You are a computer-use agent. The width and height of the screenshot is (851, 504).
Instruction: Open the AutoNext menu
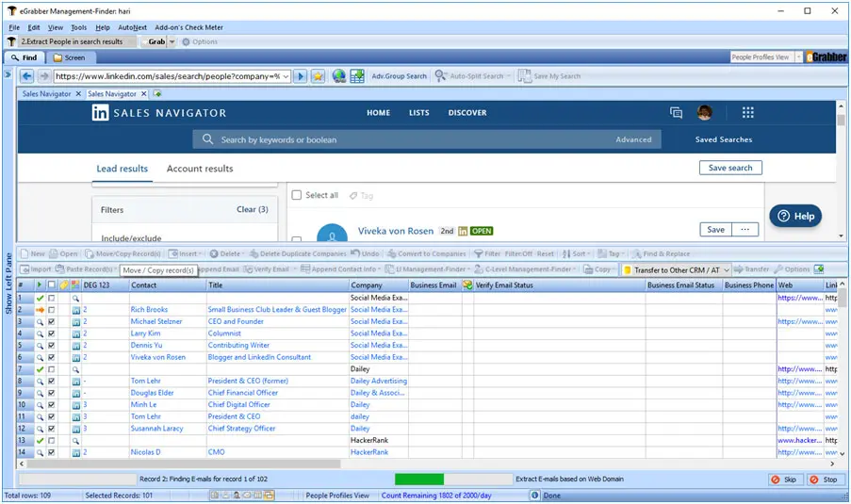pyautogui.click(x=133, y=27)
